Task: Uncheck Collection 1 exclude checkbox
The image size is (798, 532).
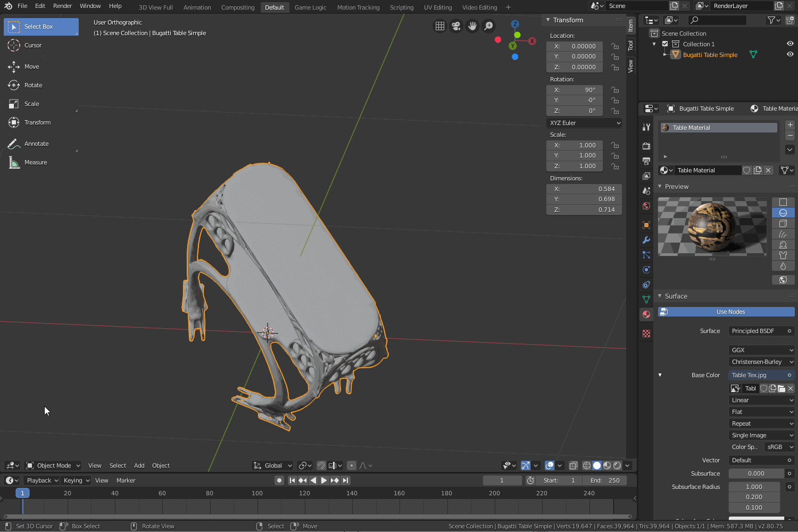Action: coord(665,44)
